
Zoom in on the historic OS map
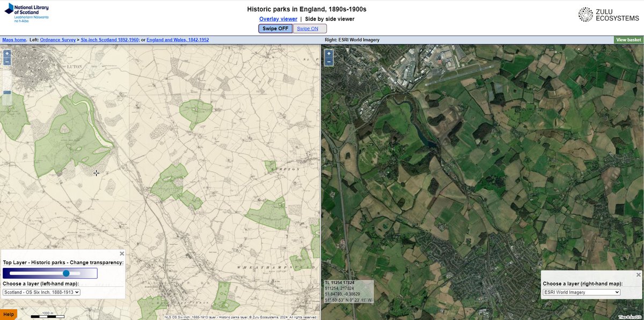[6, 53]
